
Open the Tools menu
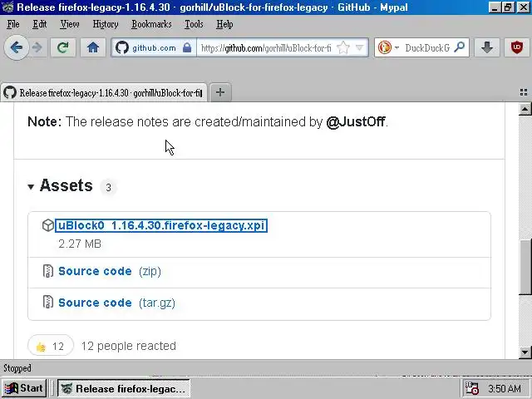tap(194, 24)
